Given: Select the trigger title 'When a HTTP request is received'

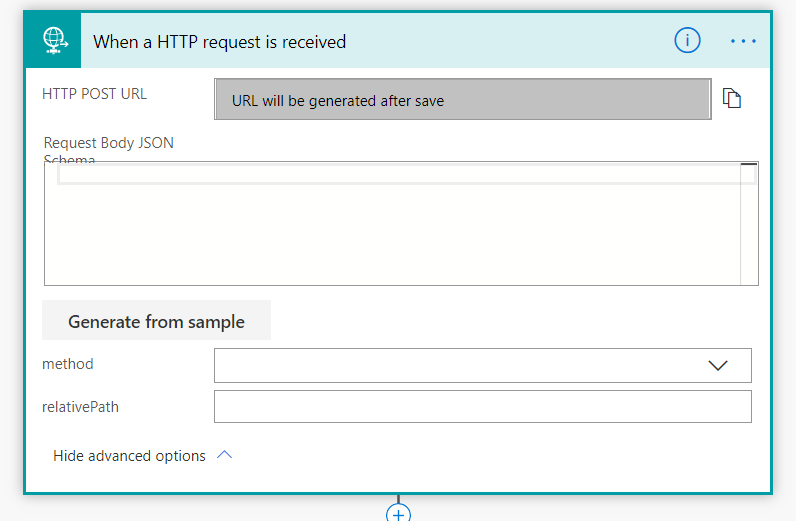Looking at the screenshot, I should point(219,42).
